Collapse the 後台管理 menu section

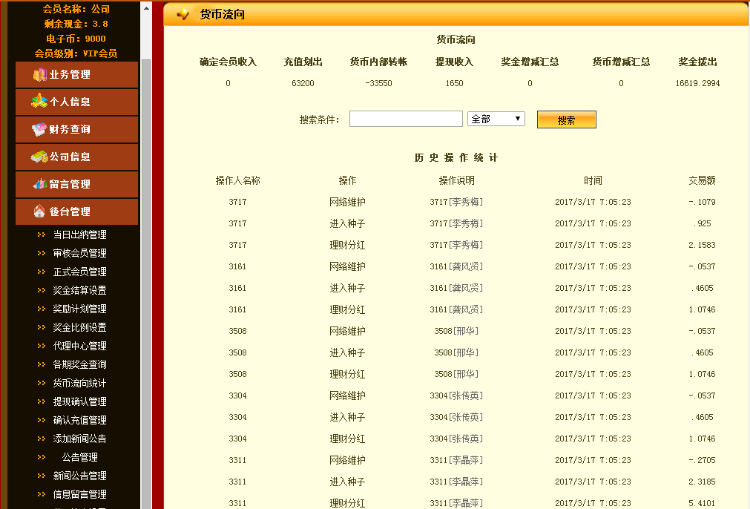pyautogui.click(x=77, y=211)
